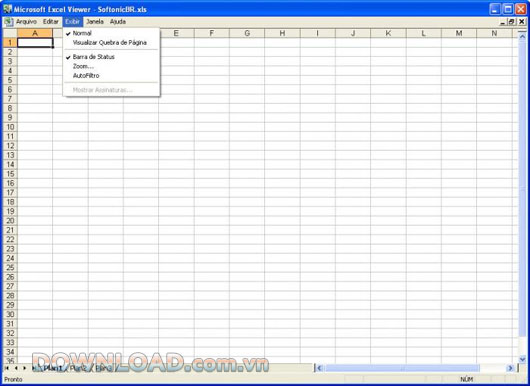530x386 pixels.
Task: Go to first sheet tab arrow
Action: click(x=6, y=368)
